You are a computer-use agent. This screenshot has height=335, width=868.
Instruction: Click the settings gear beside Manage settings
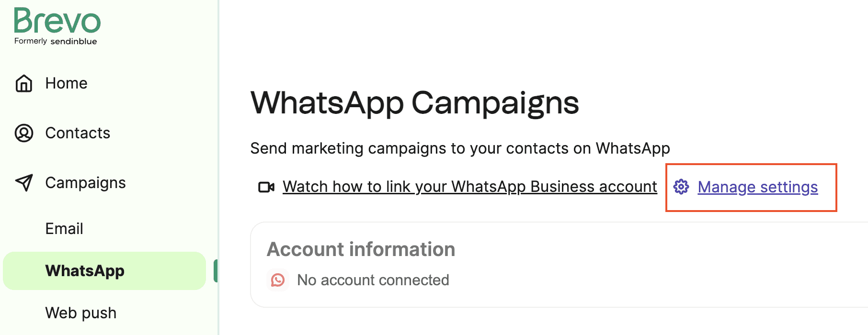coord(681,187)
